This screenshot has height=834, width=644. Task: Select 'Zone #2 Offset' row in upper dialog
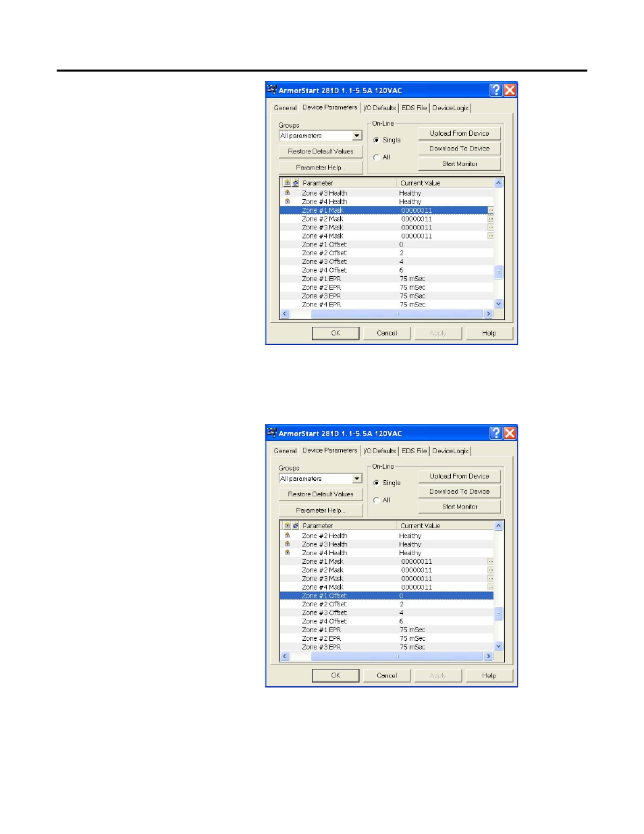click(387, 253)
